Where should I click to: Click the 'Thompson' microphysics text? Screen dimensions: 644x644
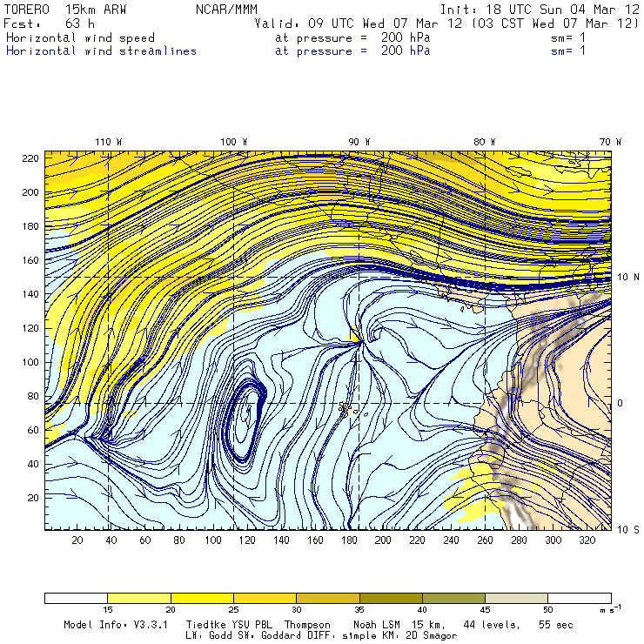pos(307,625)
